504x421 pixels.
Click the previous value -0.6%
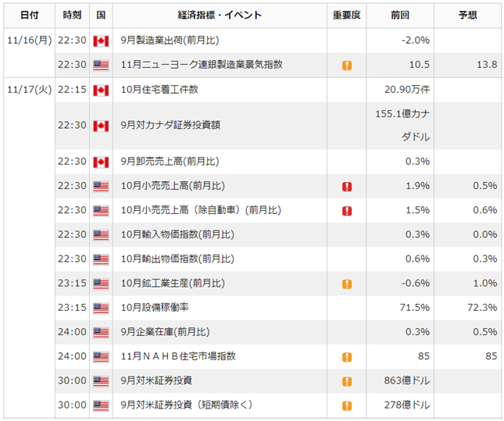(415, 284)
